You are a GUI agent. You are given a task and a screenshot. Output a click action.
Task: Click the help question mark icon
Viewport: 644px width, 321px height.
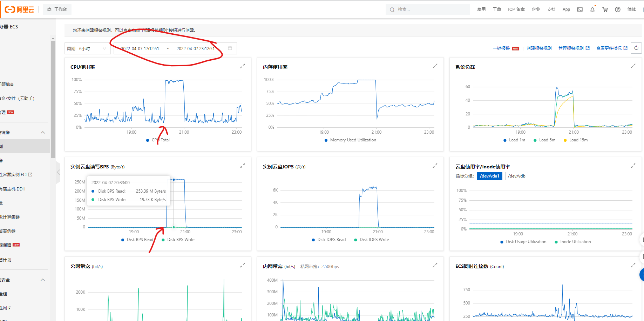tap(617, 9)
